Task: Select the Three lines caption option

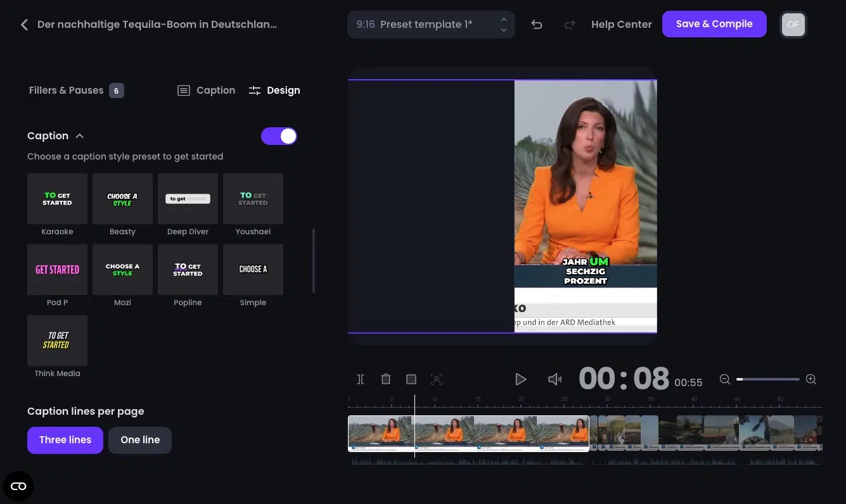Action: click(x=65, y=439)
